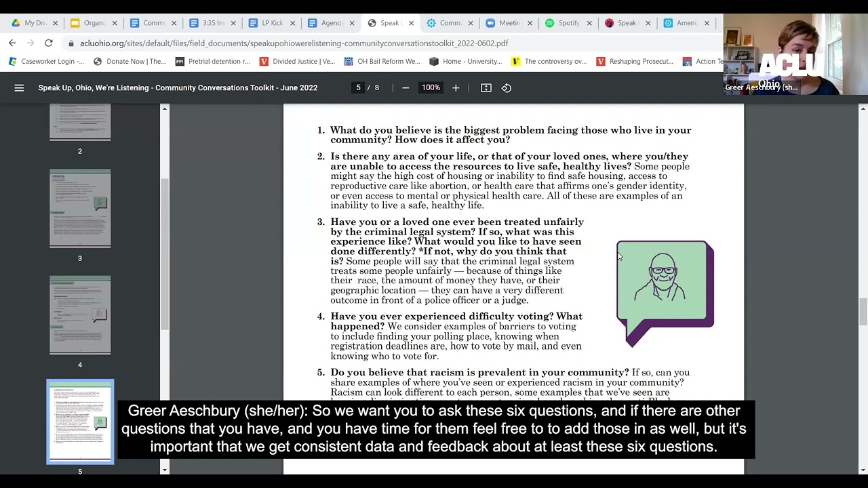Open the Reshaping Prosecut... bookmark
This screenshot has height=488, width=868.
click(635, 61)
